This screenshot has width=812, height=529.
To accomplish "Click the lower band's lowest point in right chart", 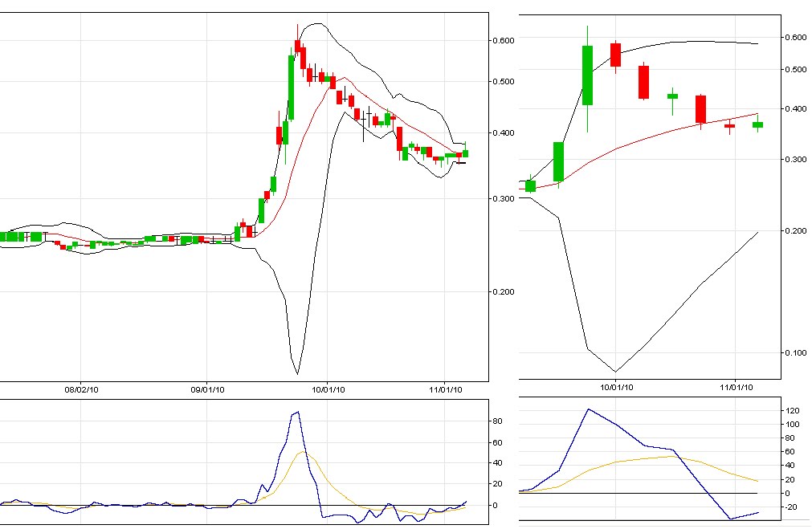I will [x=616, y=371].
